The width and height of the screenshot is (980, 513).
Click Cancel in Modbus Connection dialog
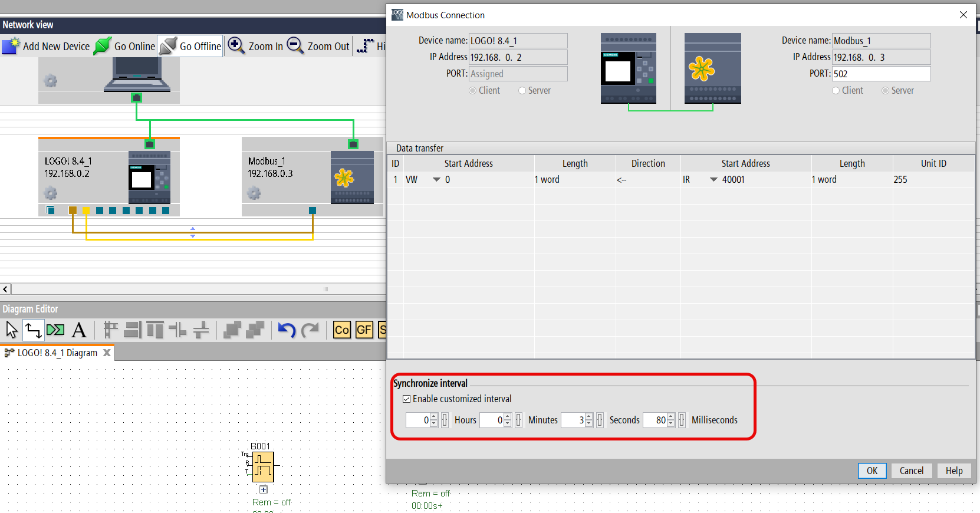click(912, 471)
